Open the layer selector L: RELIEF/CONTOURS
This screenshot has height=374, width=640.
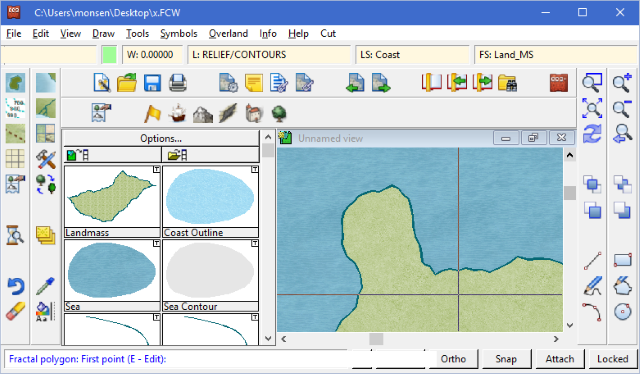(269, 55)
